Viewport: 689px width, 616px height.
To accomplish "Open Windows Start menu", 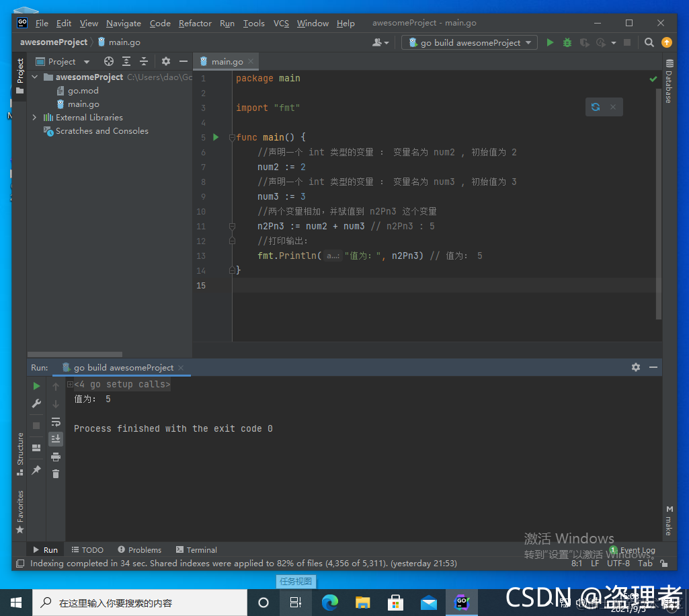I will [x=16, y=603].
